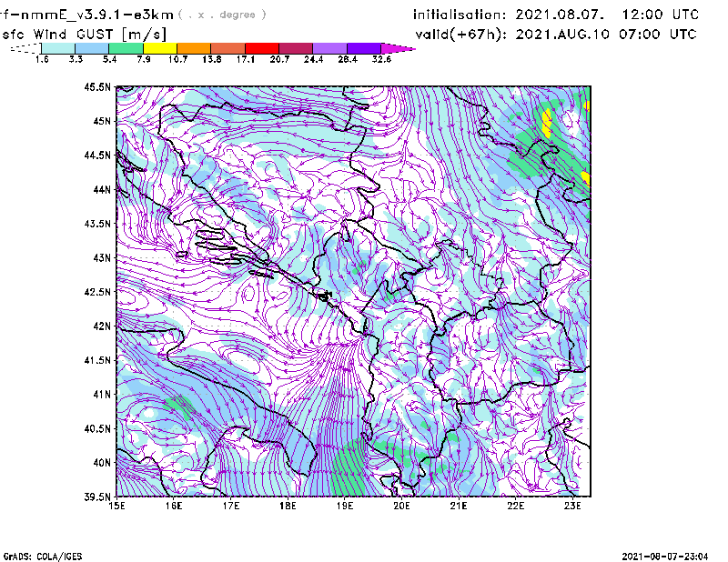Click the '( . x . degree )' resolution text
The width and height of the screenshot is (728, 562).
[222, 15]
